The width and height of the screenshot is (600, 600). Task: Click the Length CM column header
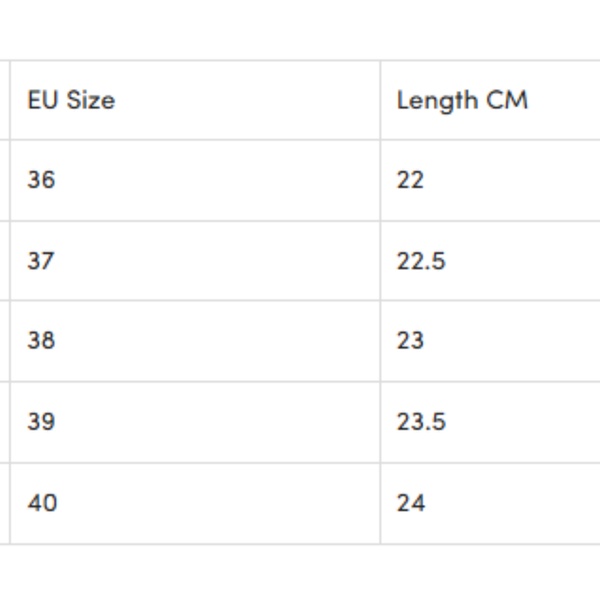tap(461, 100)
